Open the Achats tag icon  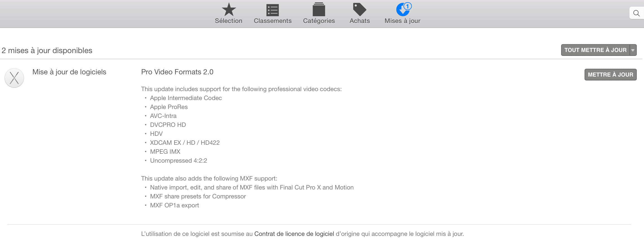coord(360,10)
